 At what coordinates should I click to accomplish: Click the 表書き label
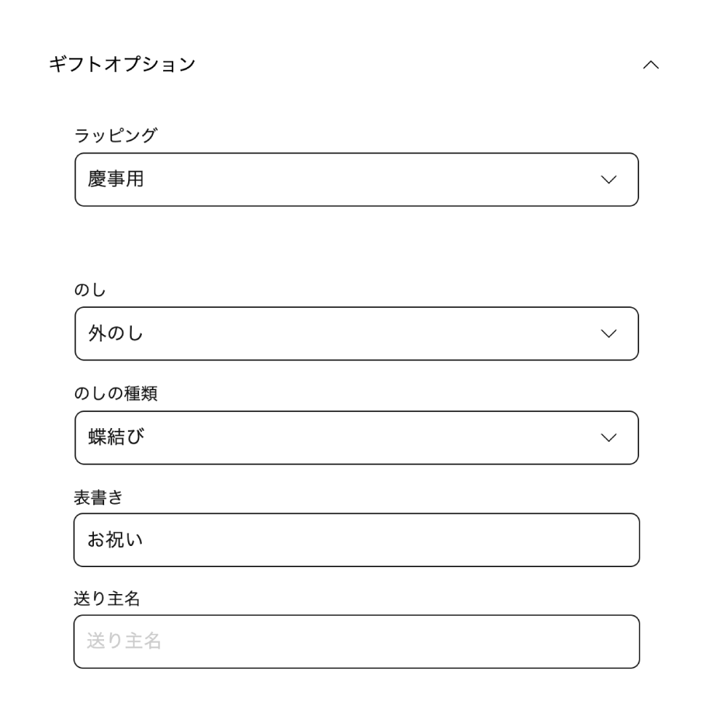[x=100, y=497]
